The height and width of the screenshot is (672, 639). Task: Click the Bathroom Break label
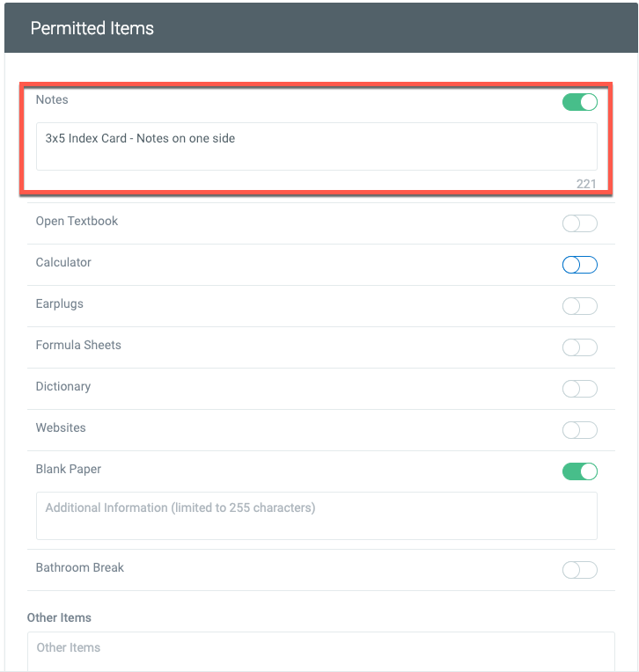pos(80,567)
